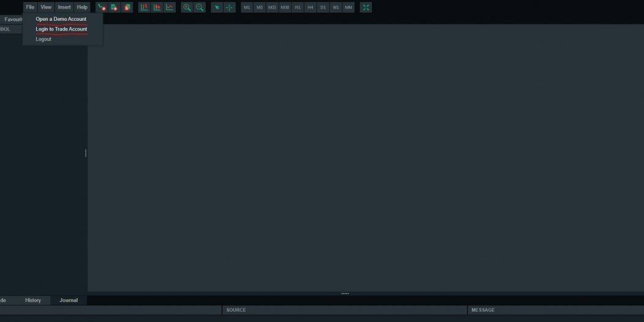Open the Help menu
The image size is (644, 322).
[82, 7]
